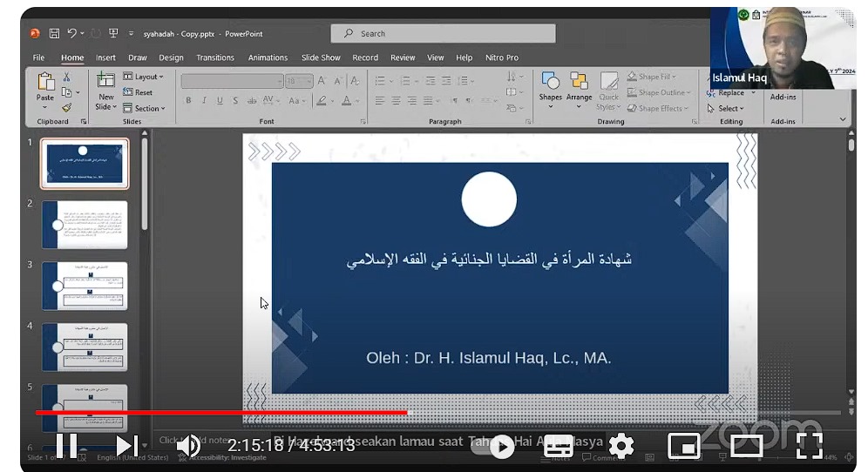Click the Reset slide button
Viewport: 868px width, 472px height.
point(139,92)
